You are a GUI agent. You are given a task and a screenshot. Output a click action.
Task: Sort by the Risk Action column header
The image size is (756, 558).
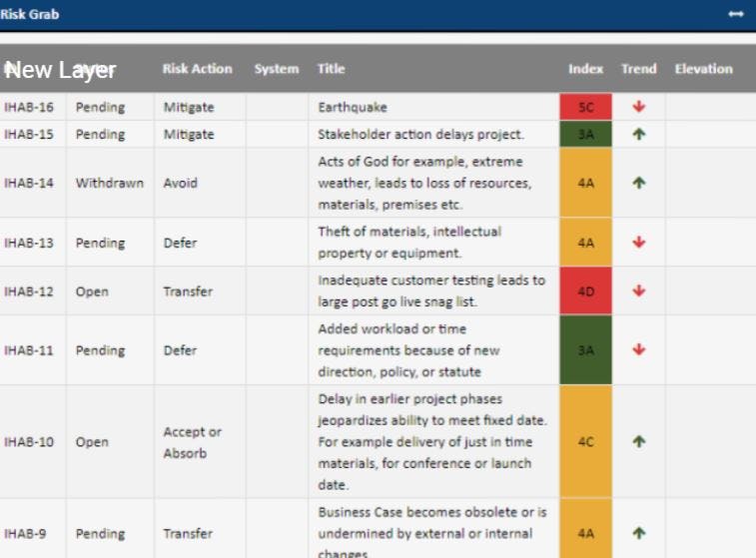(x=197, y=69)
